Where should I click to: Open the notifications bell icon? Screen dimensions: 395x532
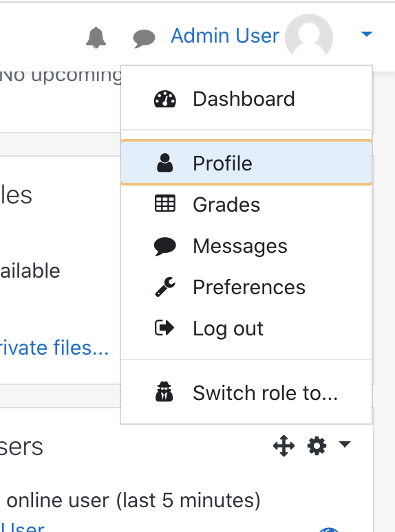click(x=96, y=37)
